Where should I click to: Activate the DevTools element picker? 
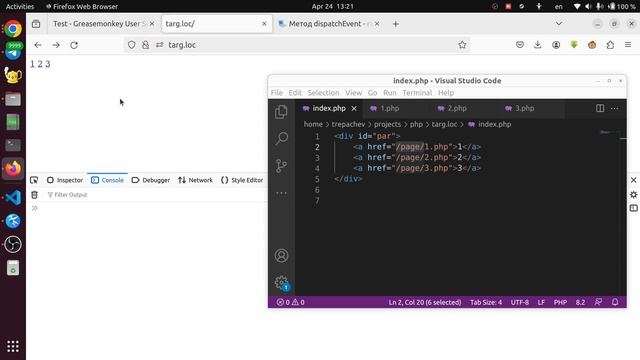(x=34, y=180)
